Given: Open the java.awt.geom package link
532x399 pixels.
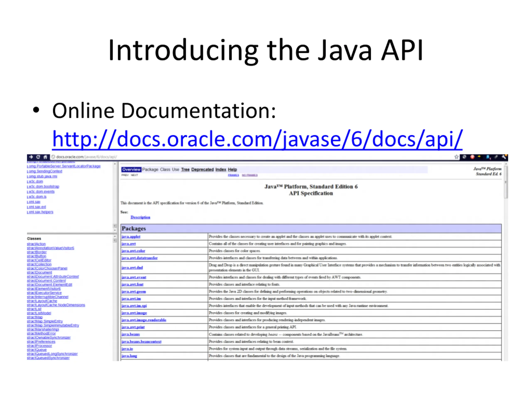Looking at the screenshot, I should tap(134, 292).
